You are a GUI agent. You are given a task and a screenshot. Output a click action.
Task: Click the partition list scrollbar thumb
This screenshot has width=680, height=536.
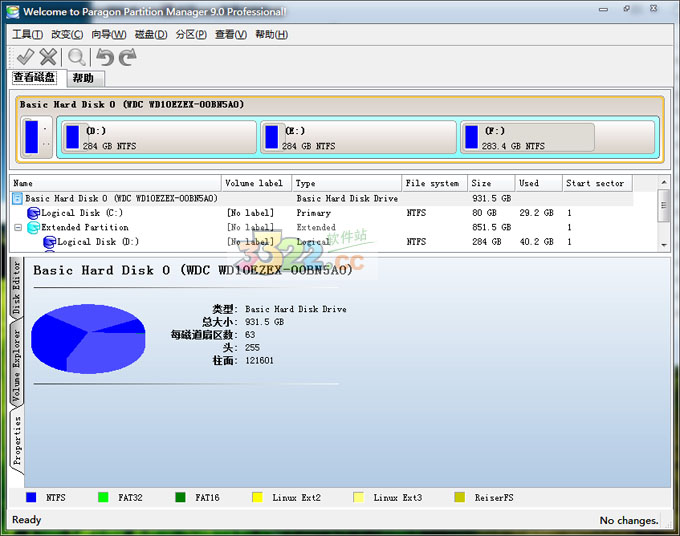coord(664,205)
